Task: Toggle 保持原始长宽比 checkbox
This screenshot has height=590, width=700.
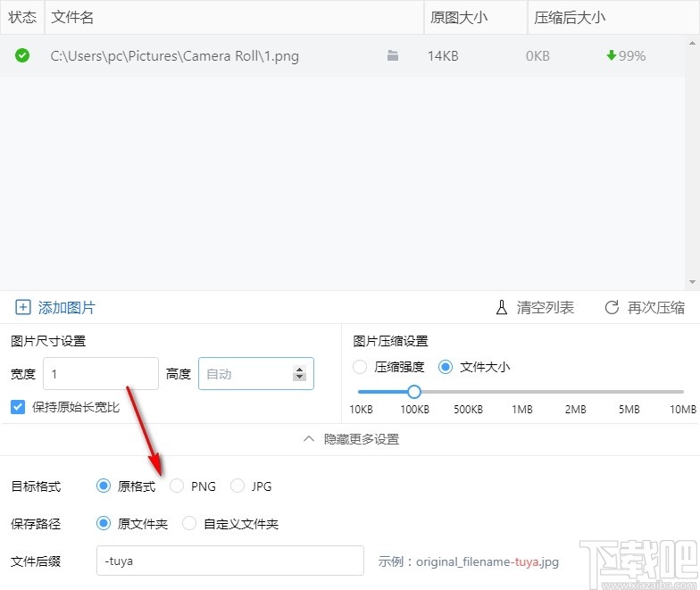Action: coord(18,407)
